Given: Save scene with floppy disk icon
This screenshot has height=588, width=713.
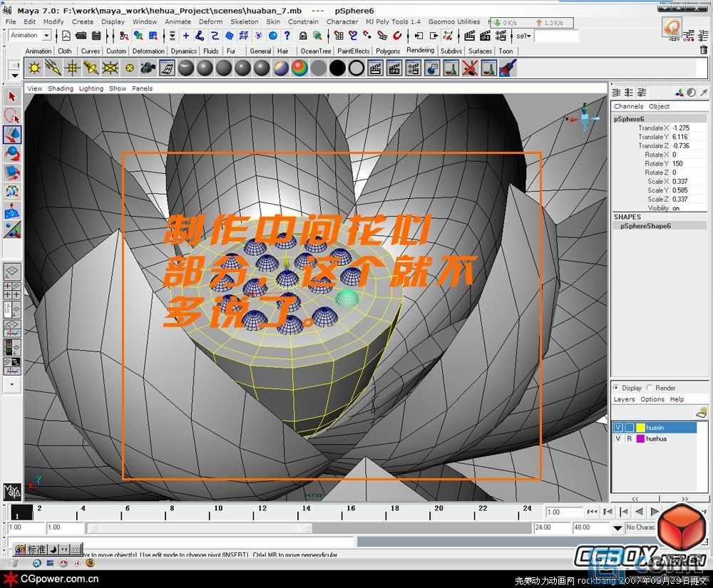Looking at the screenshot, I should (96, 36).
